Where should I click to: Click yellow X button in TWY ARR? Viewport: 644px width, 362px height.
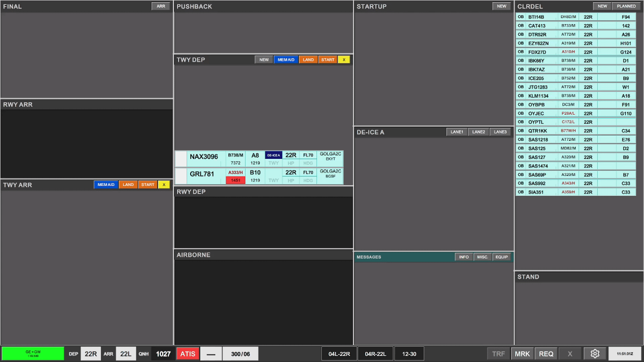[164, 185]
